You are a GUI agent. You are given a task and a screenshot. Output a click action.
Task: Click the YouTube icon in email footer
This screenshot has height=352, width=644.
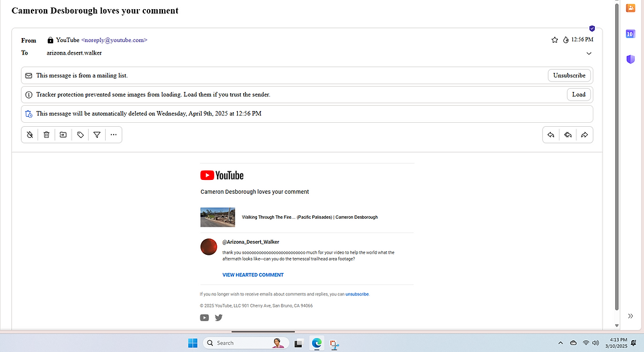point(204,318)
